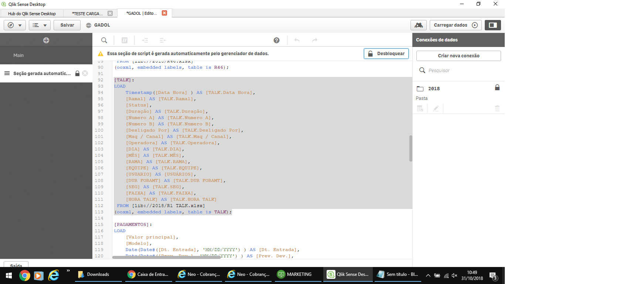644x284 pixels.
Task: Click the Salvar button
Action: click(67, 25)
